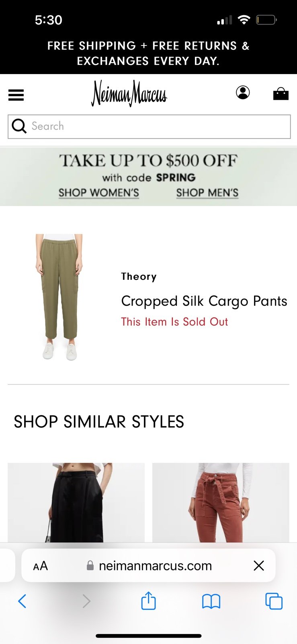Open the user account profile icon
The height and width of the screenshot is (644, 297).
(x=243, y=93)
